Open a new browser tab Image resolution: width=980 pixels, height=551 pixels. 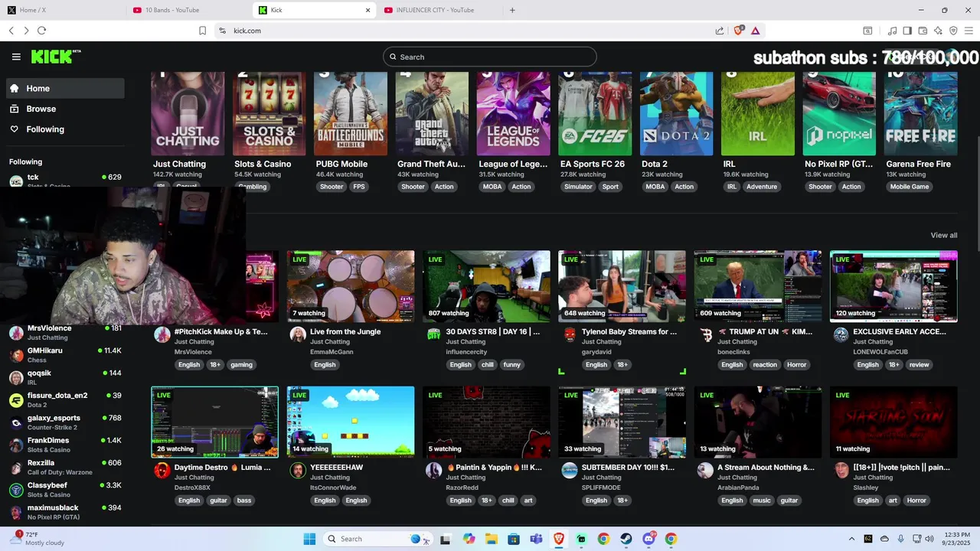(512, 10)
